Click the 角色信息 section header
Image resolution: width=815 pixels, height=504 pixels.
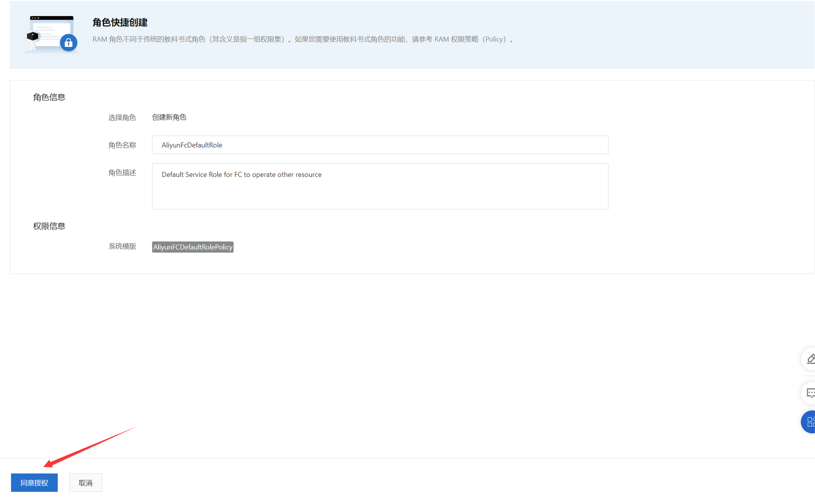(x=49, y=97)
